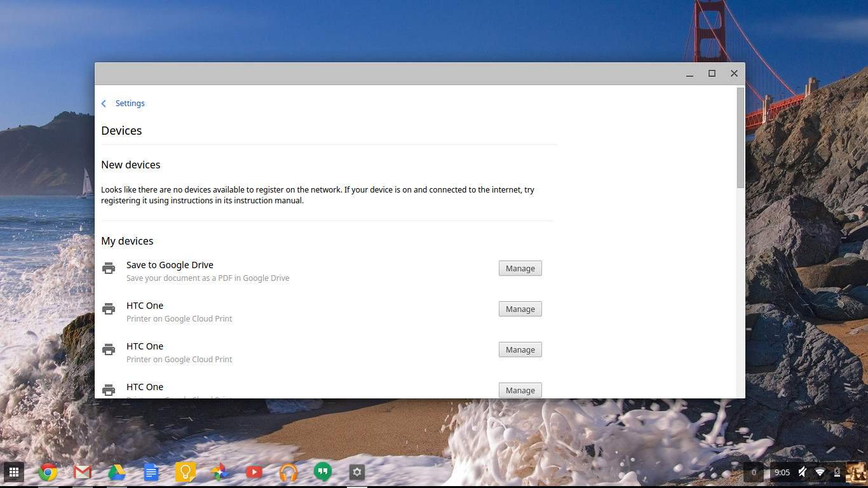868x488 pixels.
Task: Open Google Drive from the shelf
Action: tap(116, 472)
